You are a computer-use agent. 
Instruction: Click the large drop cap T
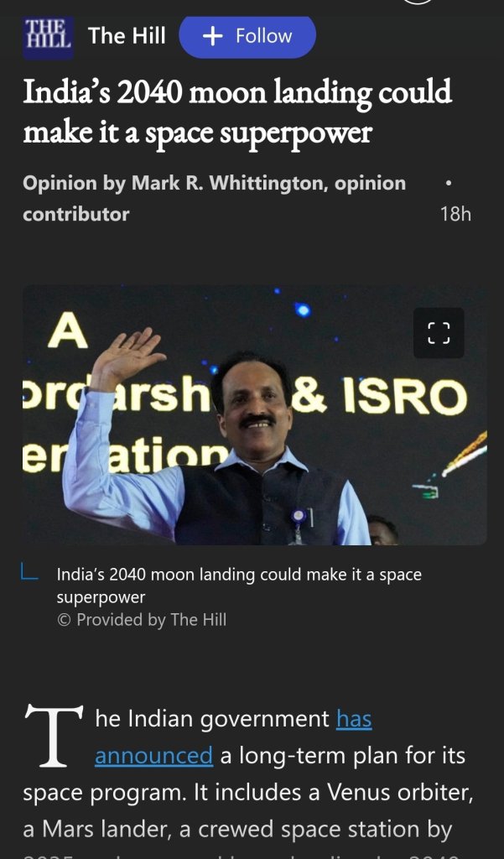click(x=54, y=735)
